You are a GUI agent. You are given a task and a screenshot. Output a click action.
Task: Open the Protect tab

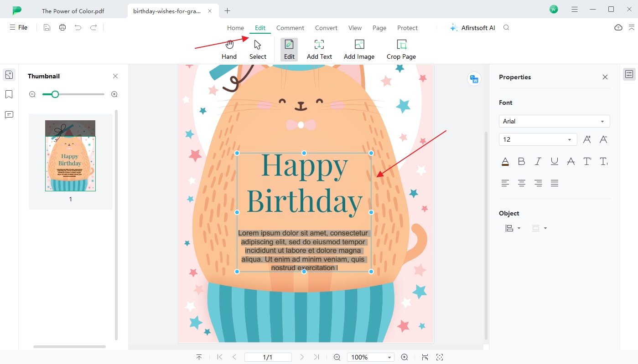coord(407,28)
